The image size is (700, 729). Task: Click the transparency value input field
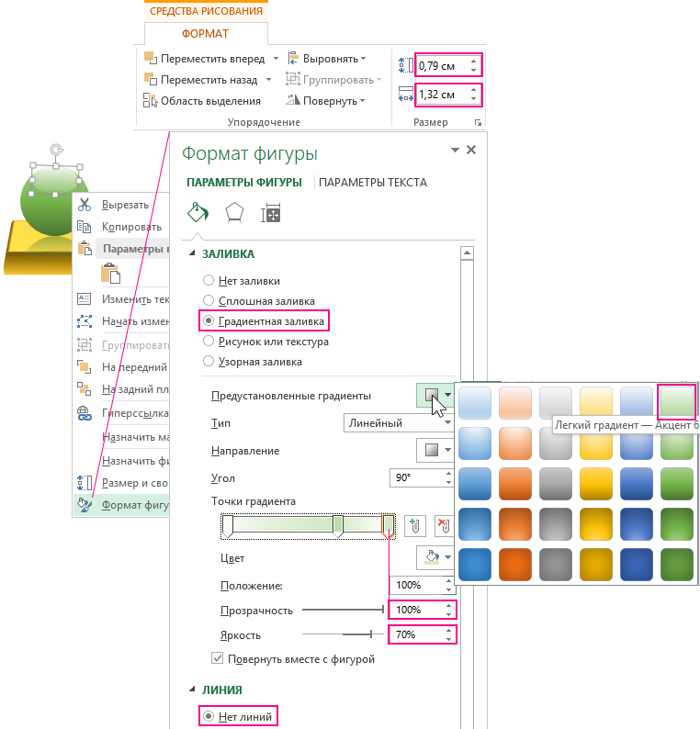[x=416, y=610]
